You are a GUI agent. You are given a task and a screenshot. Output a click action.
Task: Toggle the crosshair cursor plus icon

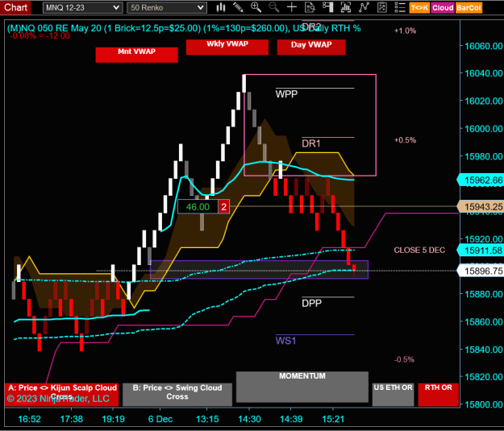tap(292, 7)
